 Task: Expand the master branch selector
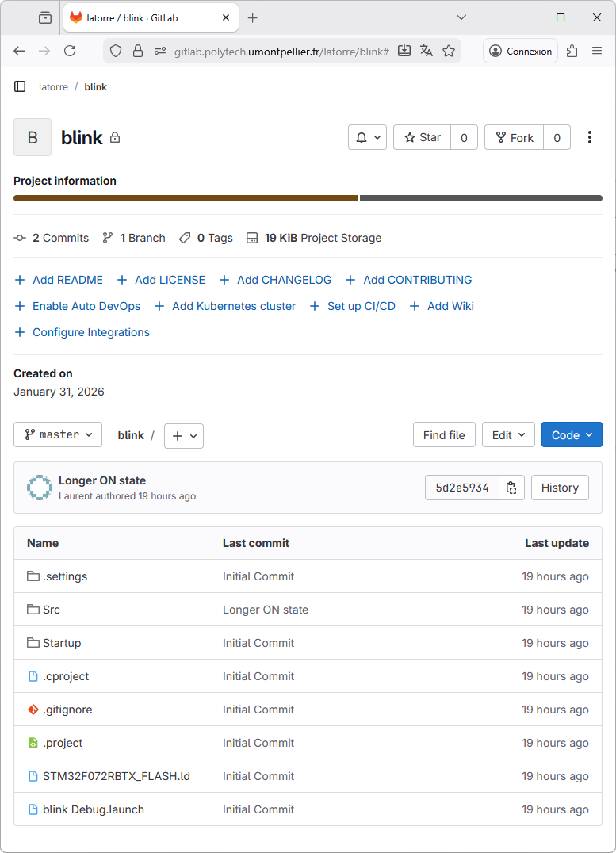(58, 434)
